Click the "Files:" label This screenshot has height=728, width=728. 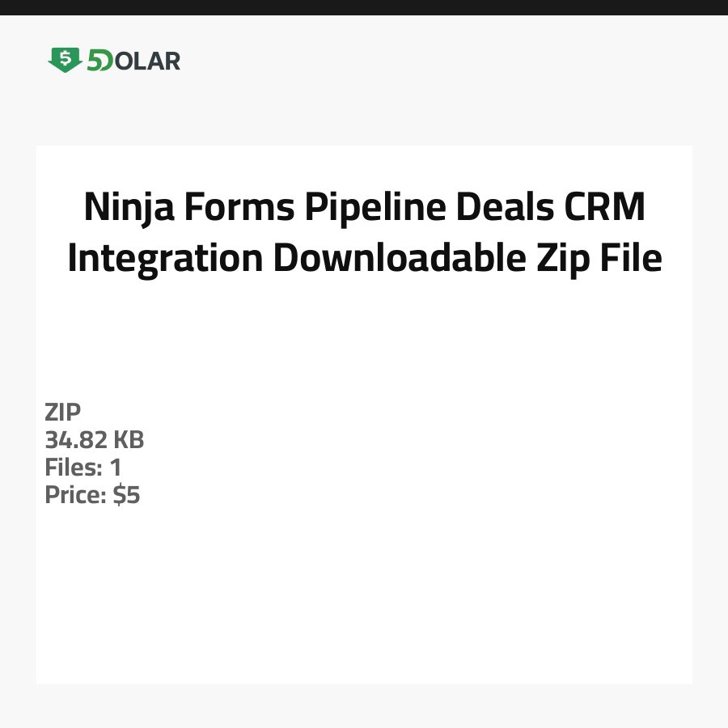pyautogui.click(x=72, y=468)
